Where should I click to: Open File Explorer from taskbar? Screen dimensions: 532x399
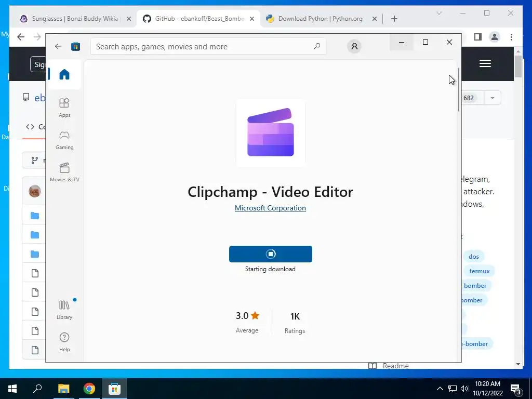click(63, 389)
